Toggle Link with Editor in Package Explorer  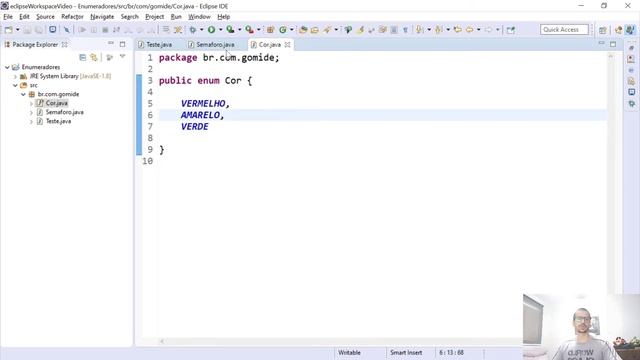94,58
